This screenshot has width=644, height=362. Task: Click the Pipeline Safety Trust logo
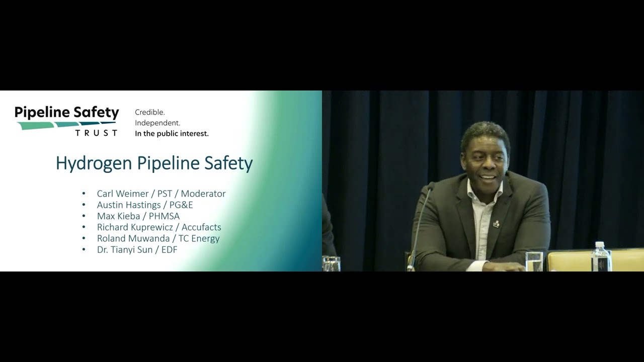point(67,121)
